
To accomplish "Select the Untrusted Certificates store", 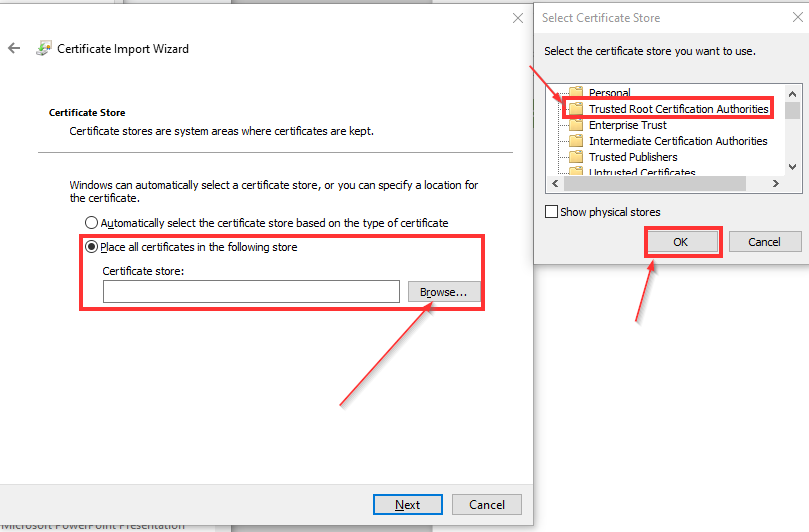I will [x=642, y=173].
